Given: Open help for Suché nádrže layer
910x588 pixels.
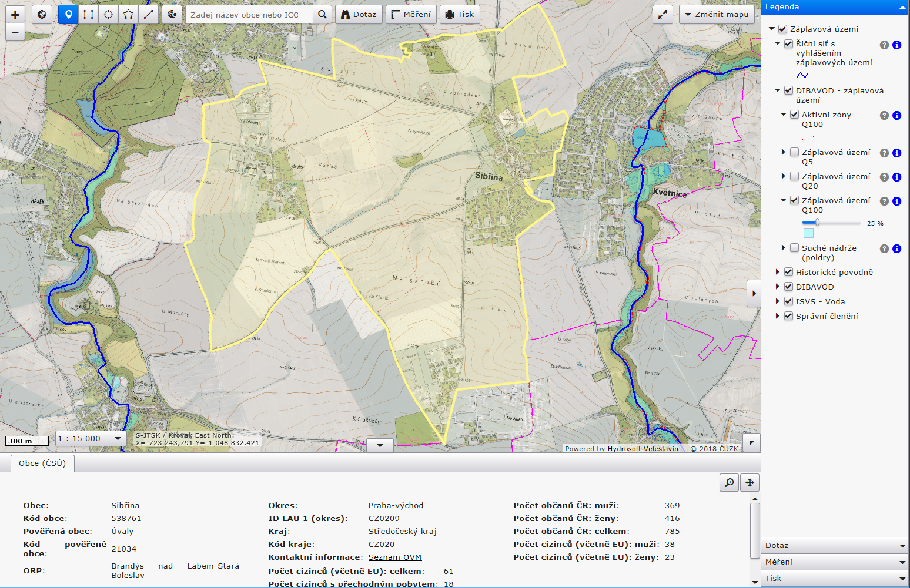Looking at the screenshot, I should 884,248.
